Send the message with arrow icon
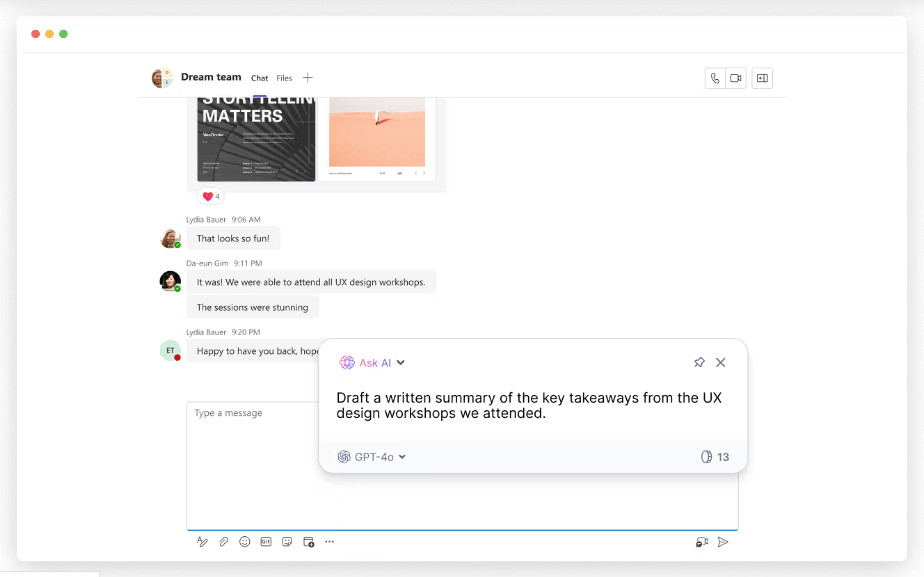Viewport: 924px width, 577px height. 723,542
